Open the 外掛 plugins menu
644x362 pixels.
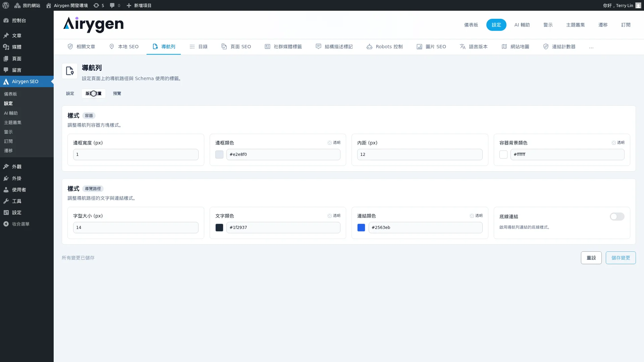coord(27,178)
